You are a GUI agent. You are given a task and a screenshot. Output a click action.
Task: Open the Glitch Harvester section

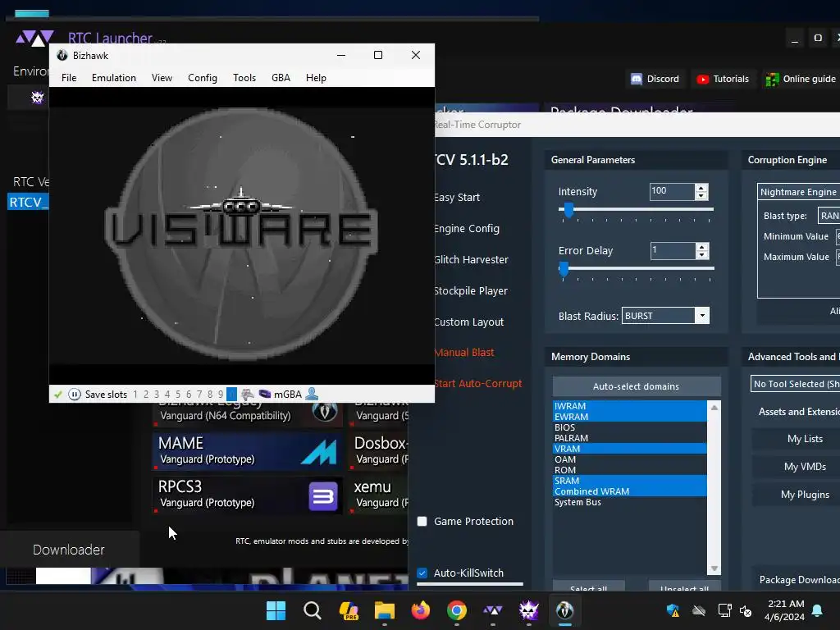point(471,259)
